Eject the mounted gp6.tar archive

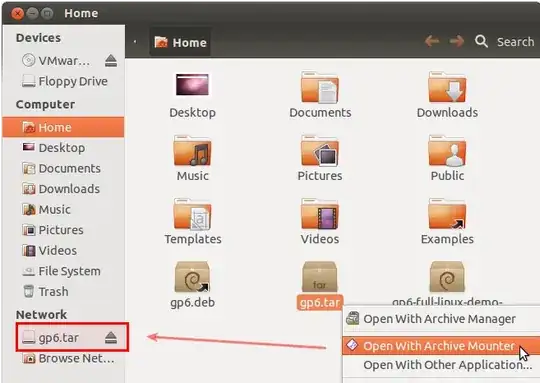[x=111, y=338]
